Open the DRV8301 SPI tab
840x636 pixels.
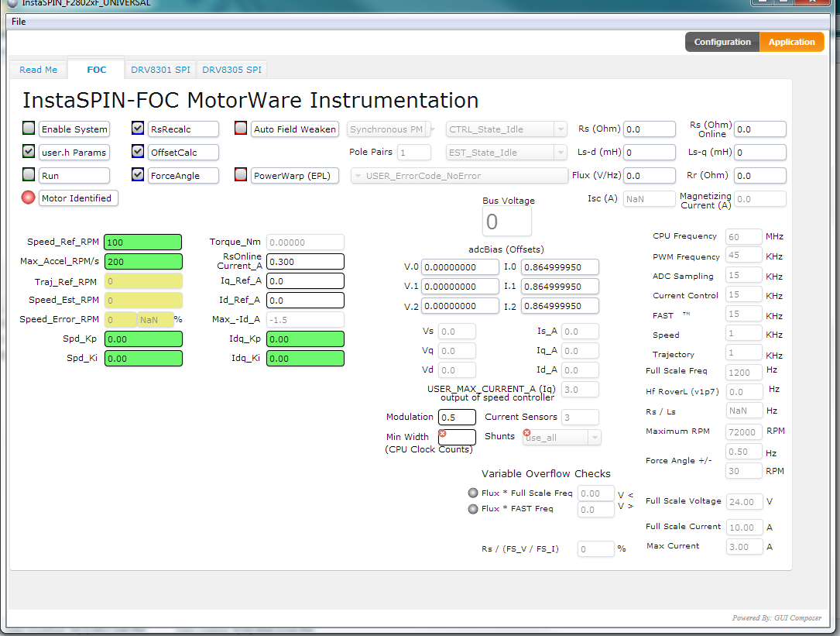click(161, 70)
